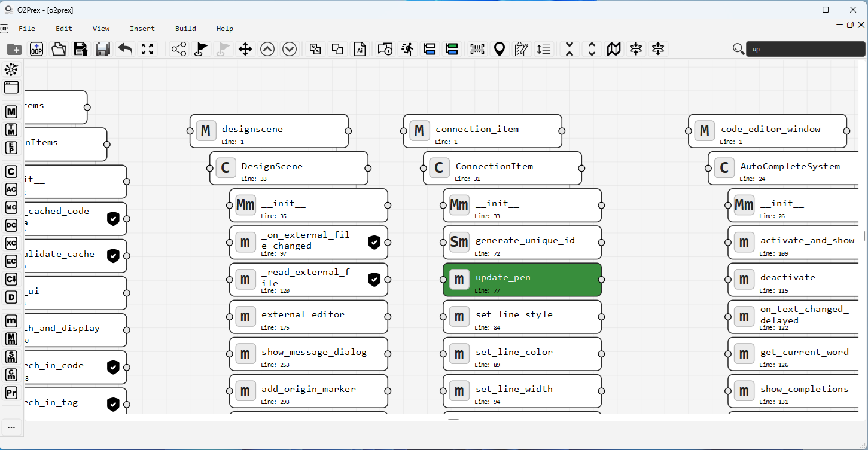Viewport: 868px width, 450px height.
Task: Select the add_origin_marker method node
Action: 309,390
